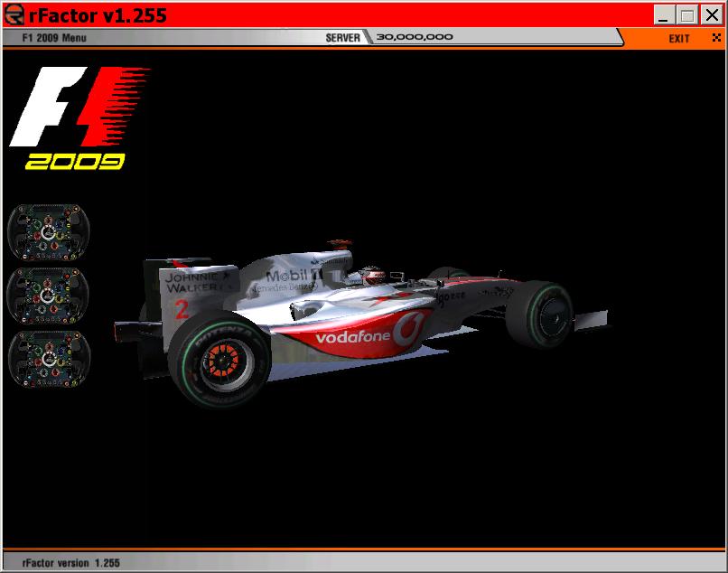The image size is (728, 573).
Task: Click the top steering wheel icon
Action: tap(48, 232)
